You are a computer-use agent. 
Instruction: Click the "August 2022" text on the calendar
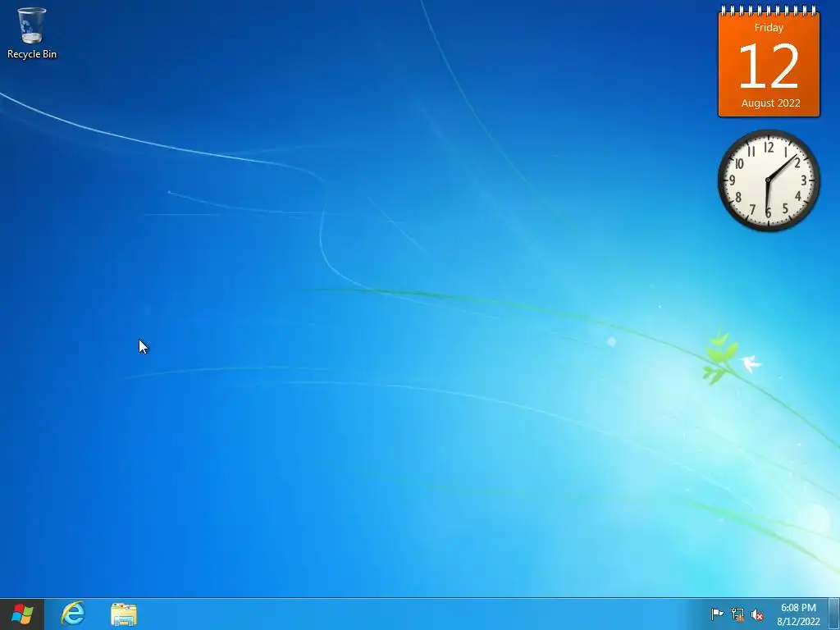[770, 103]
